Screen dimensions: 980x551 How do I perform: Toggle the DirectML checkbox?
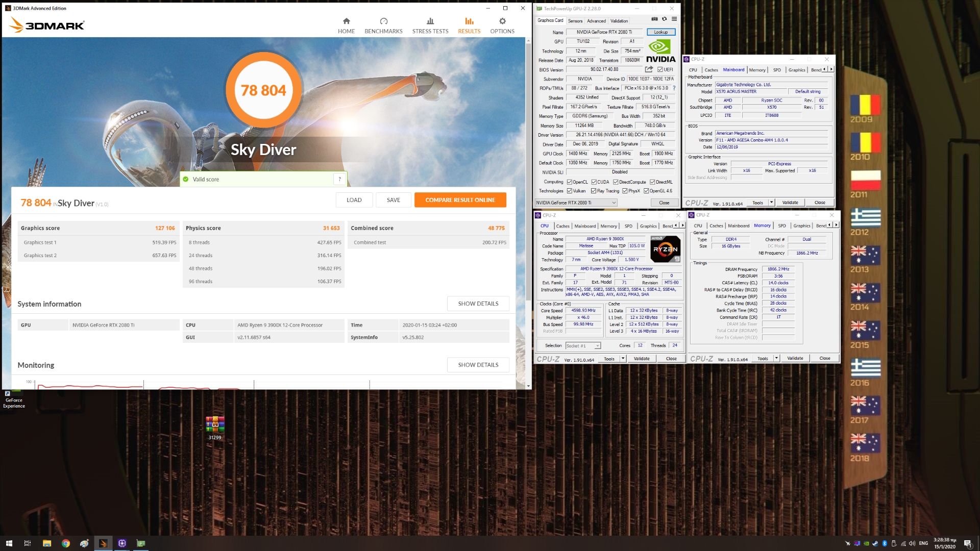click(652, 182)
